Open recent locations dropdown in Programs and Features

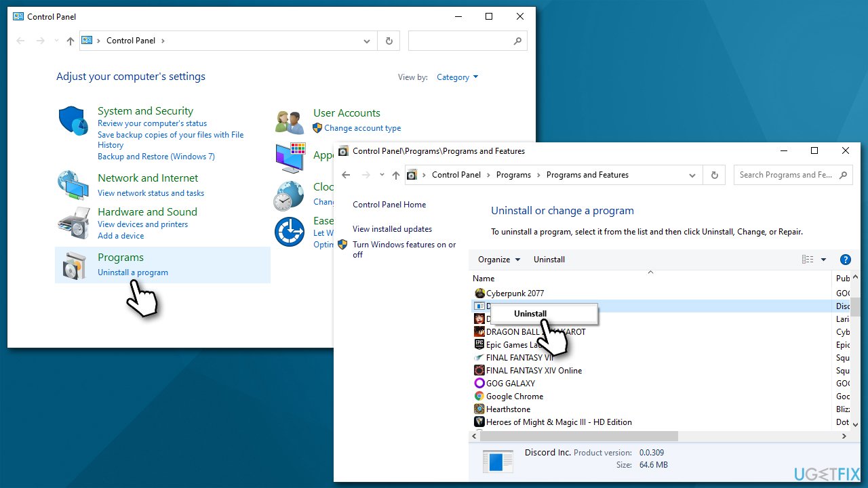pyautogui.click(x=382, y=175)
